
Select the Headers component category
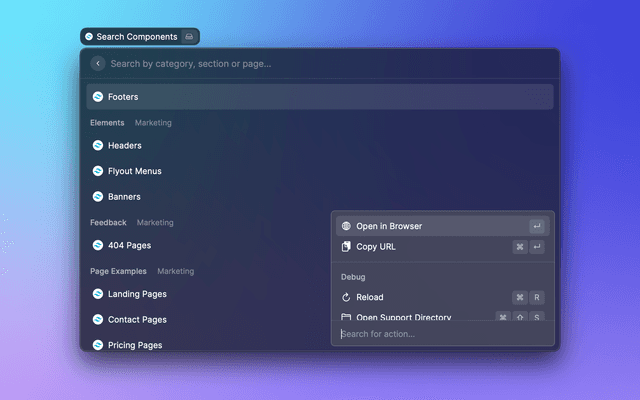click(x=124, y=145)
